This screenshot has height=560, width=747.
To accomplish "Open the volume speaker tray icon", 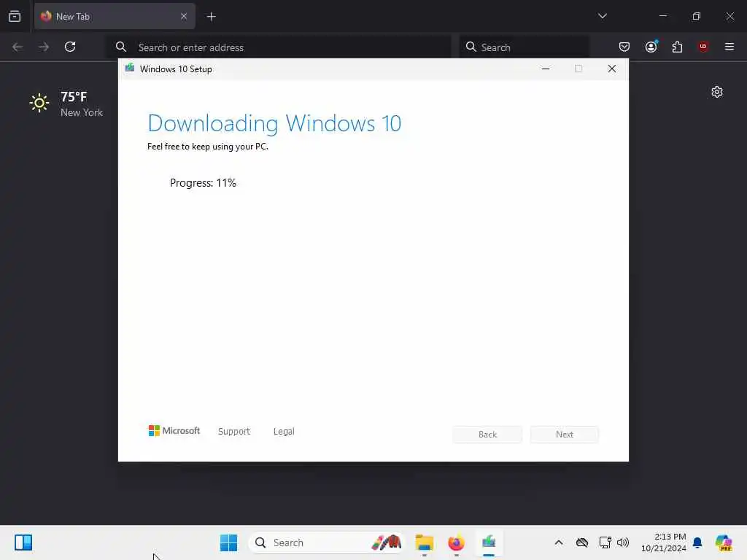I will 623,542.
